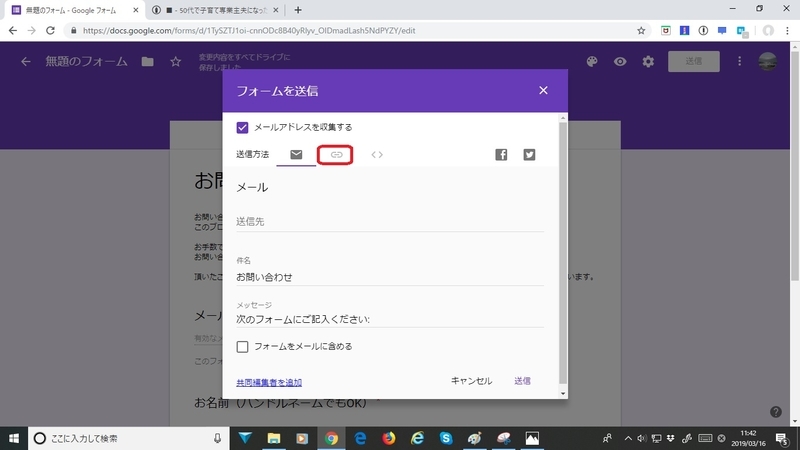Open the Google account avatar
The image size is (800, 450).
(767, 61)
